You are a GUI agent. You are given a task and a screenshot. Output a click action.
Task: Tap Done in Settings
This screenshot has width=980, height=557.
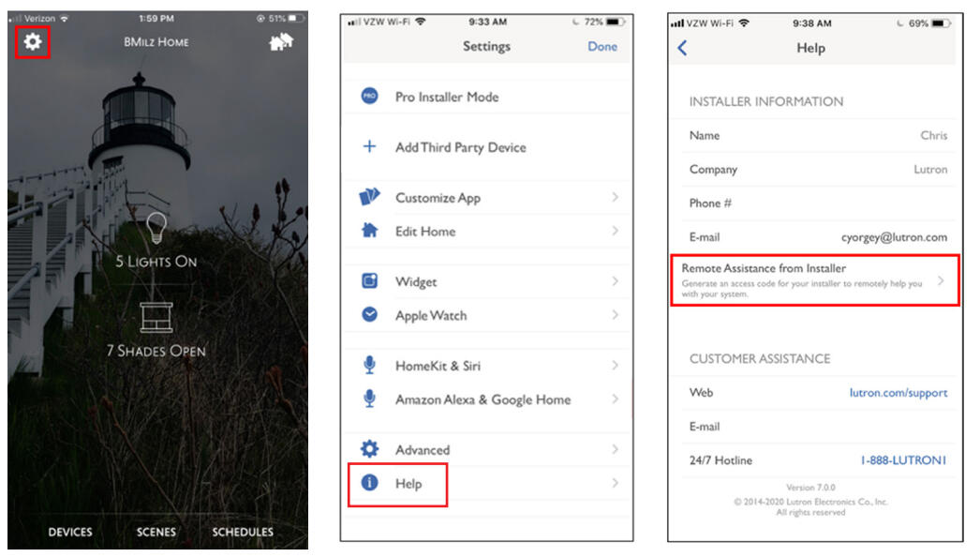(602, 46)
